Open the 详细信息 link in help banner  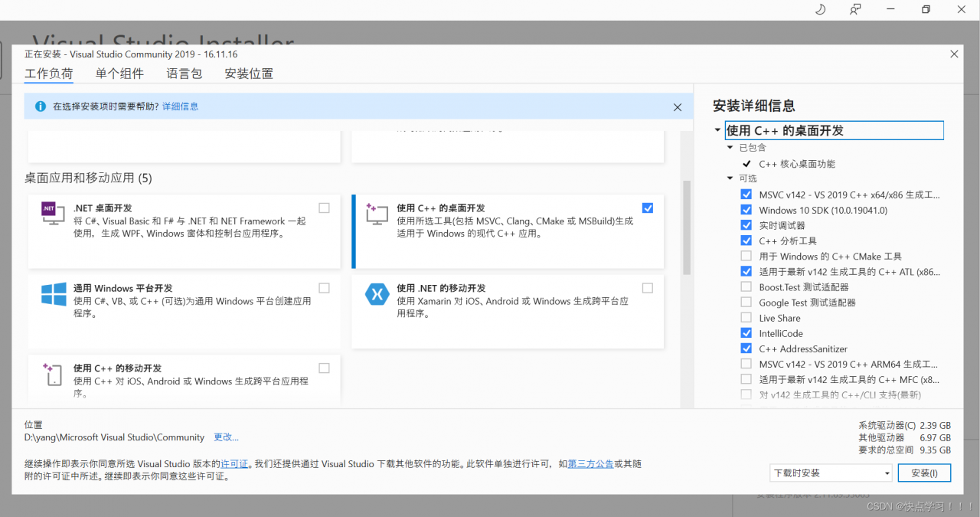pyautogui.click(x=180, y=106)
